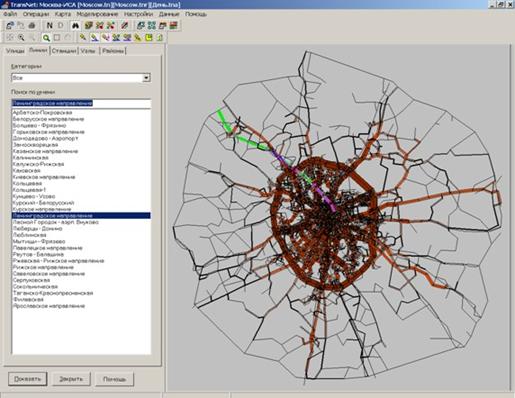Click the rectangle selection tool icon
515x398 pixels.
coord(57,38)
